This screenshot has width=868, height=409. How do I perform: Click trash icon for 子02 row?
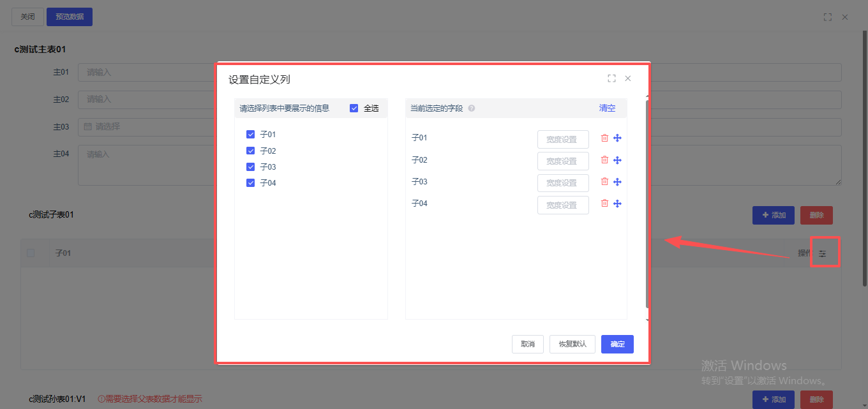[604, 160]
